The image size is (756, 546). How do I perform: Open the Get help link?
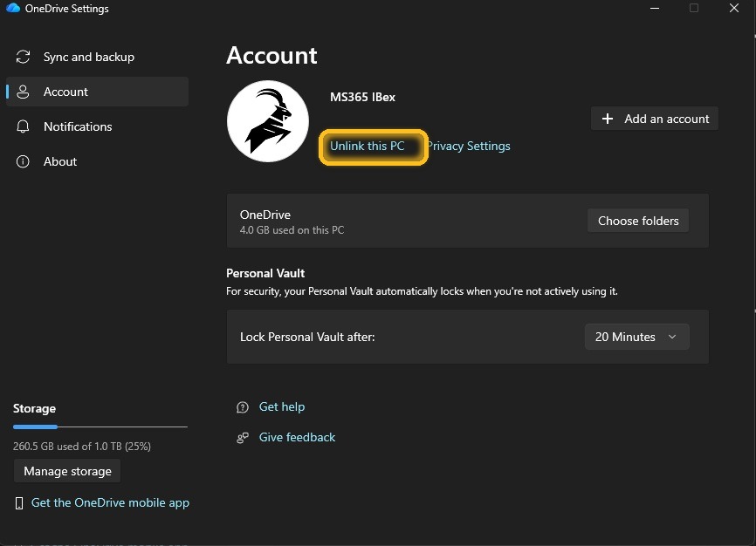(282, 406)
